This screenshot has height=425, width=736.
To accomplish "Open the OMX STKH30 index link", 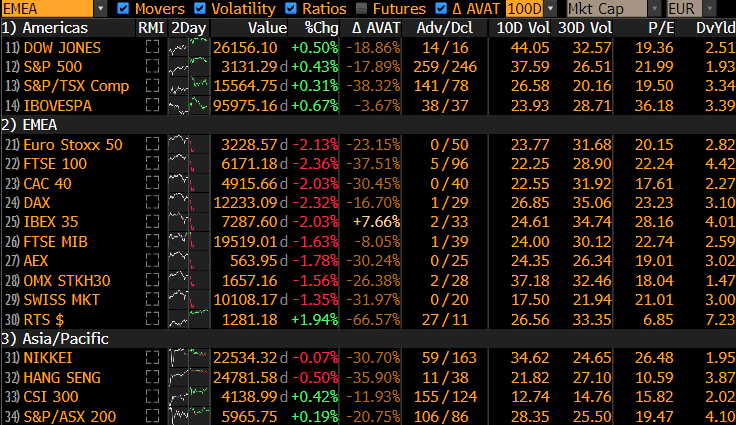I will [x=67, y=280].
